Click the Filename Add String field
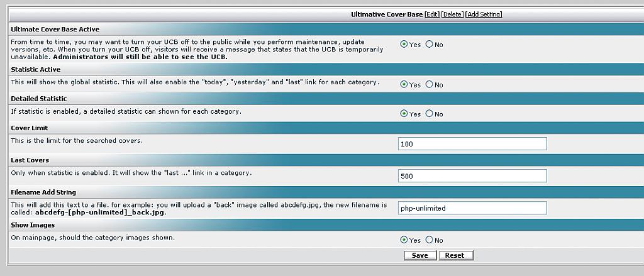 472,208
